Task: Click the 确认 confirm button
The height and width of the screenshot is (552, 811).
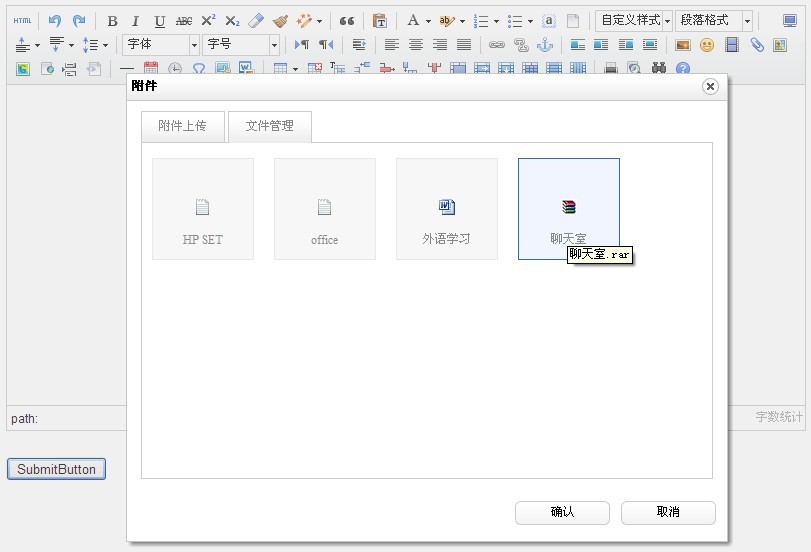Action: pyautogui.click(x=562, y=512)
